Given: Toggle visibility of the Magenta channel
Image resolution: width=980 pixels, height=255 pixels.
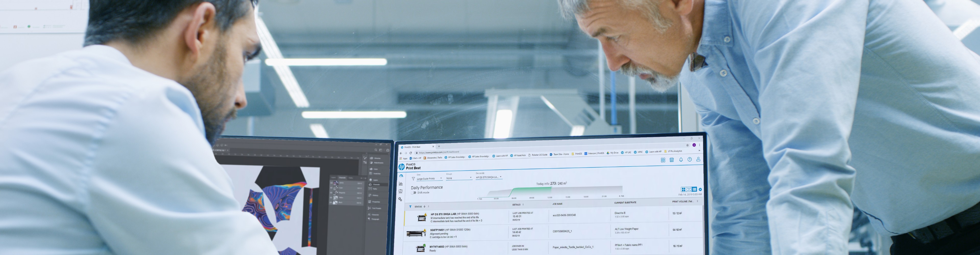Looking at the screenshot, I should point(331,193).
